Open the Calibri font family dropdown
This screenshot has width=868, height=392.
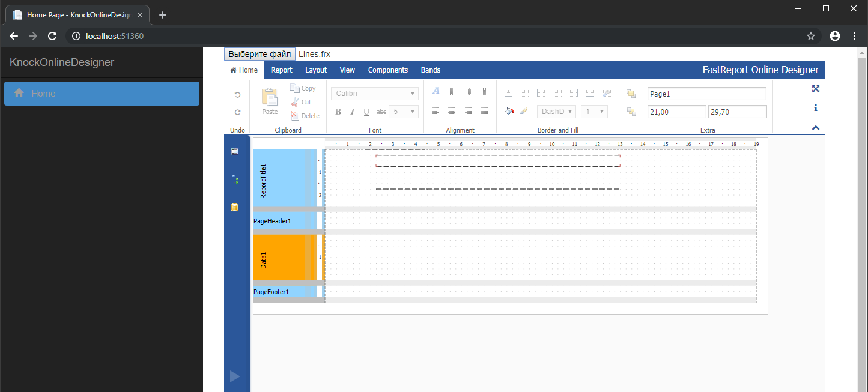click(375, 94)
